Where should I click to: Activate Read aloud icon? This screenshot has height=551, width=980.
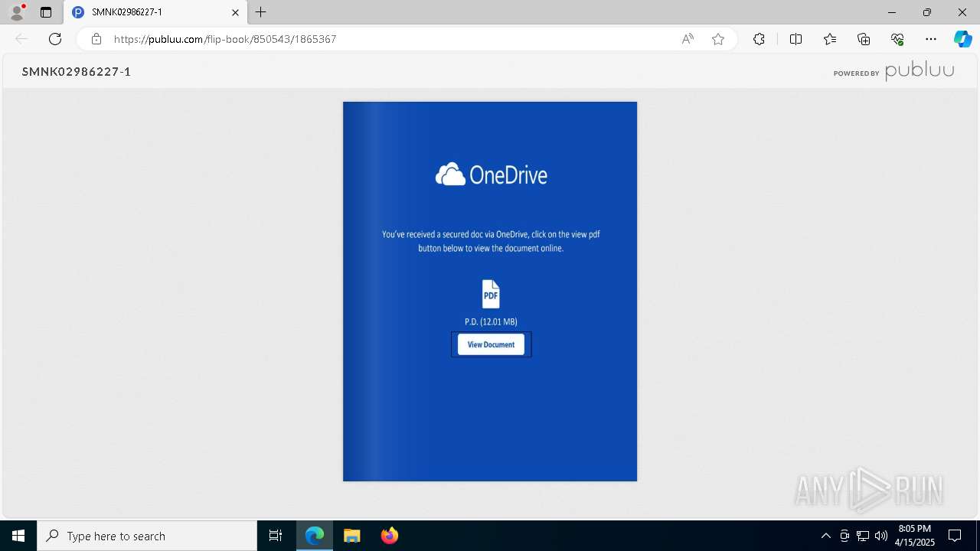[688, 39]
